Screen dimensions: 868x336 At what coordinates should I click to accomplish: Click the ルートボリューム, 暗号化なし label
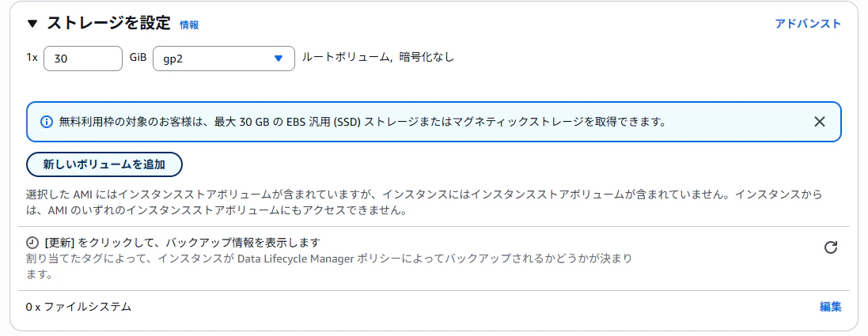(377, 57)
